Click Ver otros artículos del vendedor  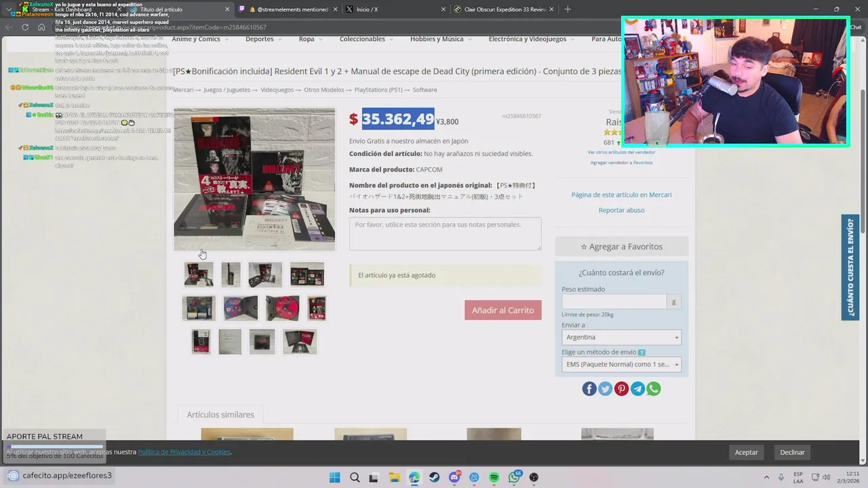coord(621,152)
